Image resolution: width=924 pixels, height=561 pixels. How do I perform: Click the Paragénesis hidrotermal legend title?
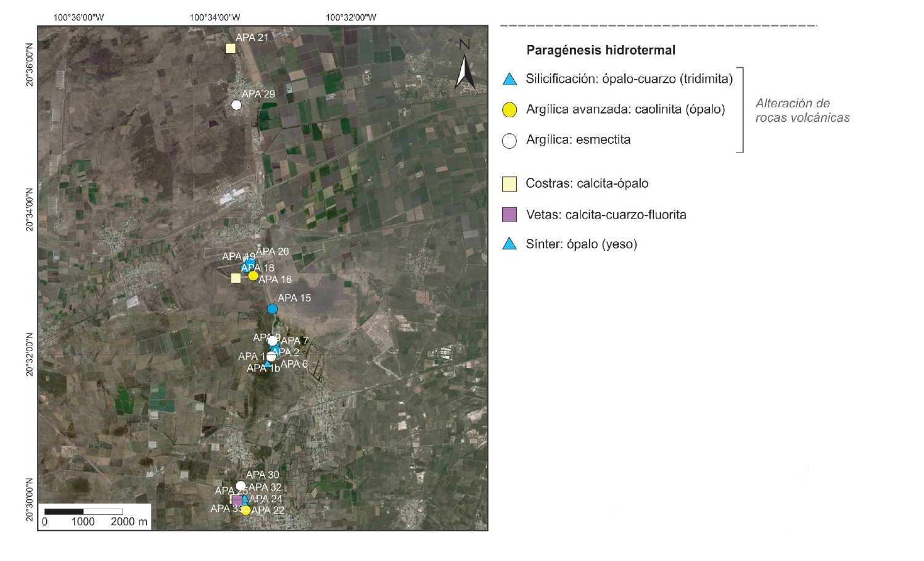(x=600, y=51)
